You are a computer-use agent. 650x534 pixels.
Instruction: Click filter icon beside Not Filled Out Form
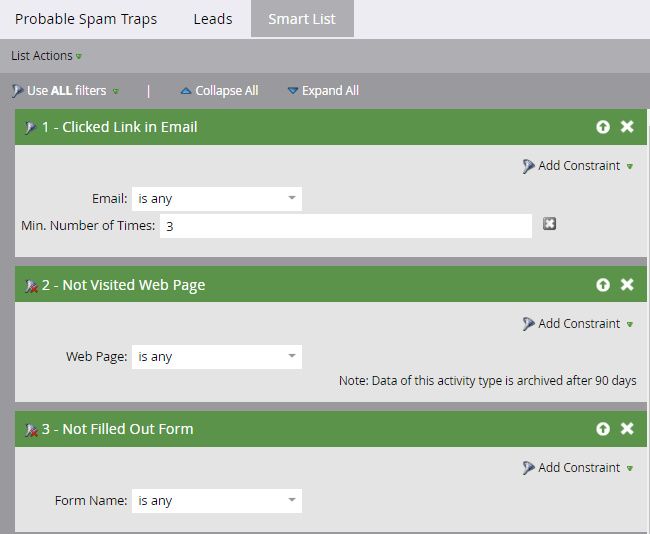pos(30,430)
